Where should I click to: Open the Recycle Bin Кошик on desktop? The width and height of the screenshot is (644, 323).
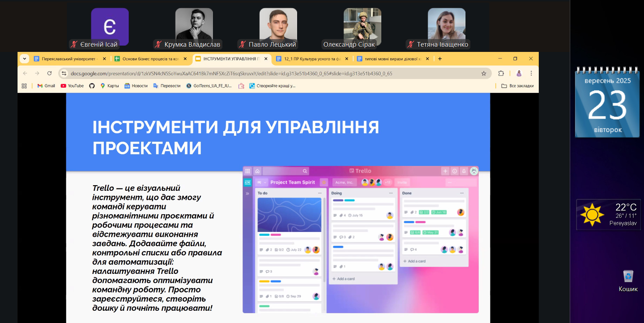(628, 280)
